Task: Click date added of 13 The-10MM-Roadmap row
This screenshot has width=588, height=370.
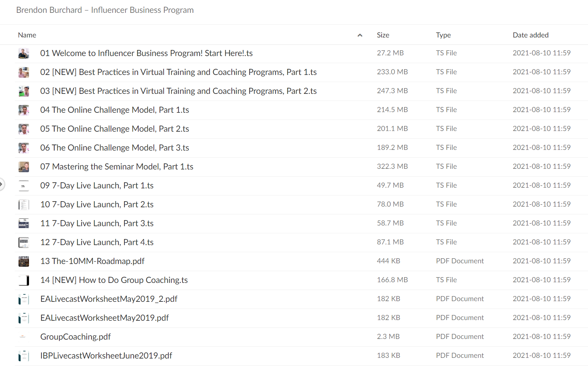Action: point(542,261)
